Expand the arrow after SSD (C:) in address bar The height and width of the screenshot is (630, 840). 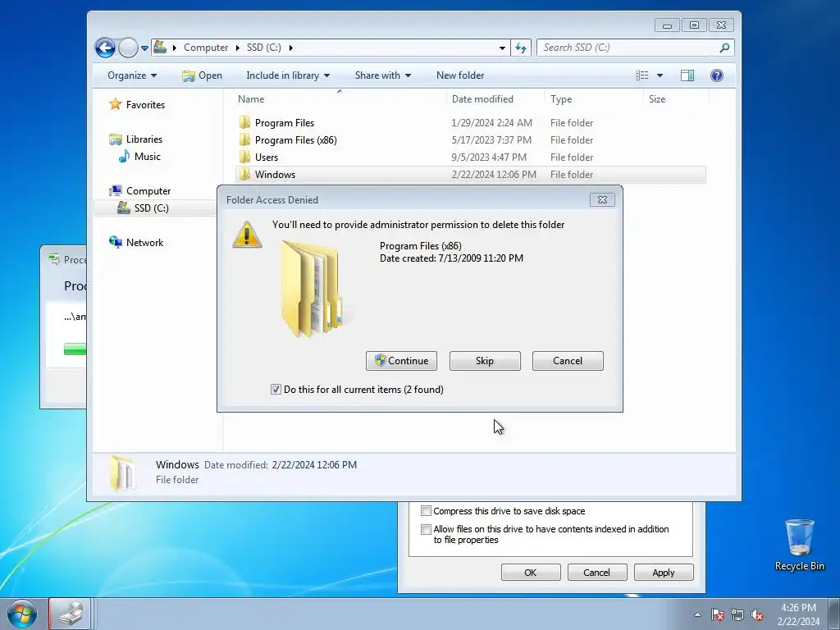click(291, 48)
